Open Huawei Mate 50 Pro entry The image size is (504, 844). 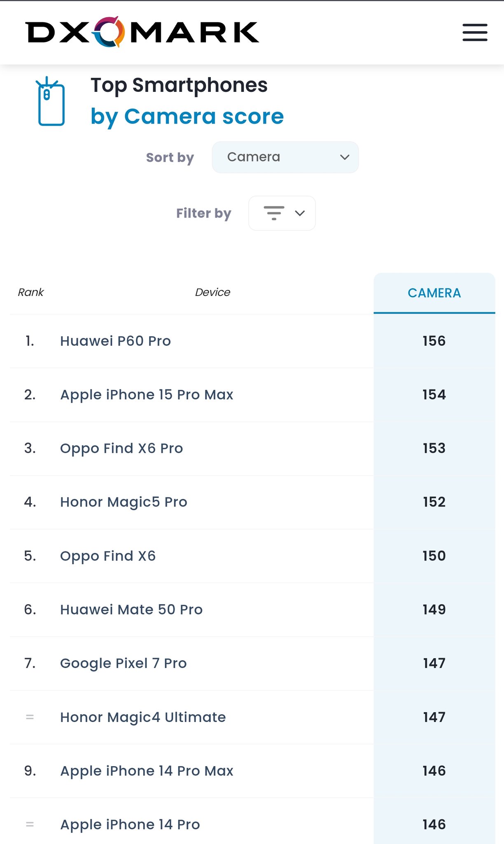(x=131, y=610)
